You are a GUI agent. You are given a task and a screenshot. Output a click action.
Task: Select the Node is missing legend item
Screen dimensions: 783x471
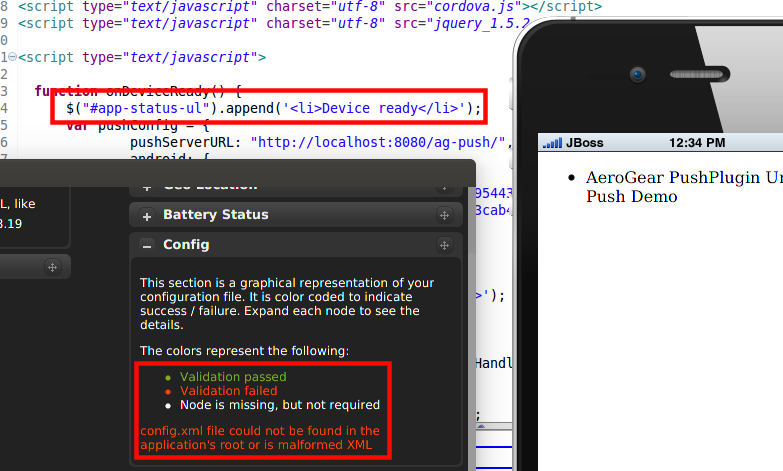(x=280, y=405)
